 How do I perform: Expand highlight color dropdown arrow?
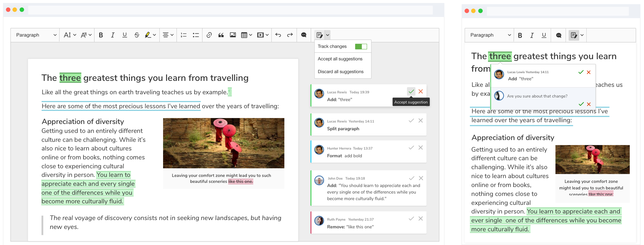154,35
